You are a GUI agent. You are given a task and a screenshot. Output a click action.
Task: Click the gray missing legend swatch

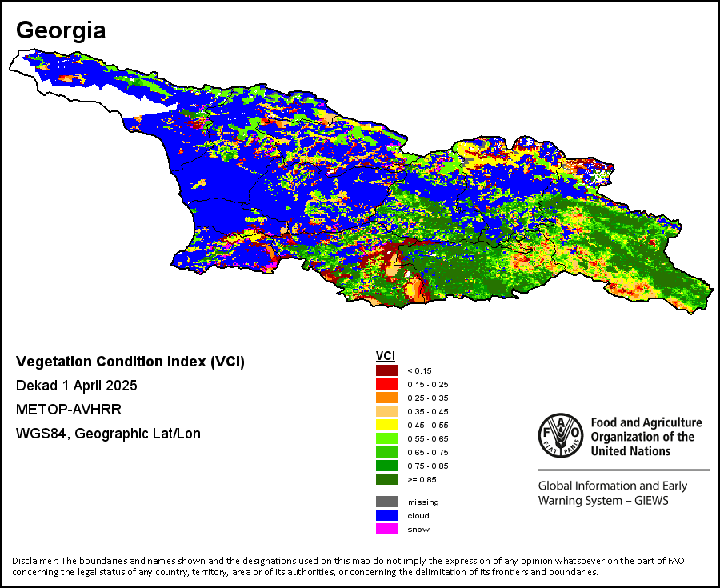pos(386,502)
